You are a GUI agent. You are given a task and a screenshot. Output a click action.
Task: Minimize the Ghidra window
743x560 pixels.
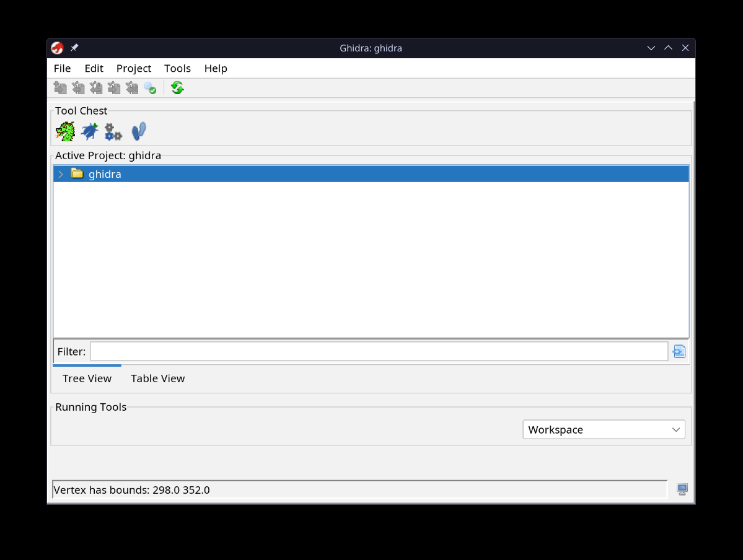coord(651,48)
